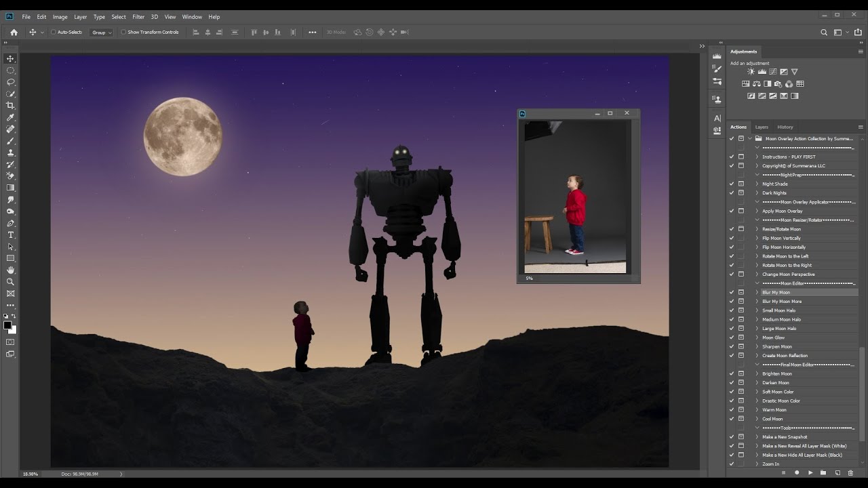Click the foreground color swatch
868x488 pixels.
click(7, 325)
